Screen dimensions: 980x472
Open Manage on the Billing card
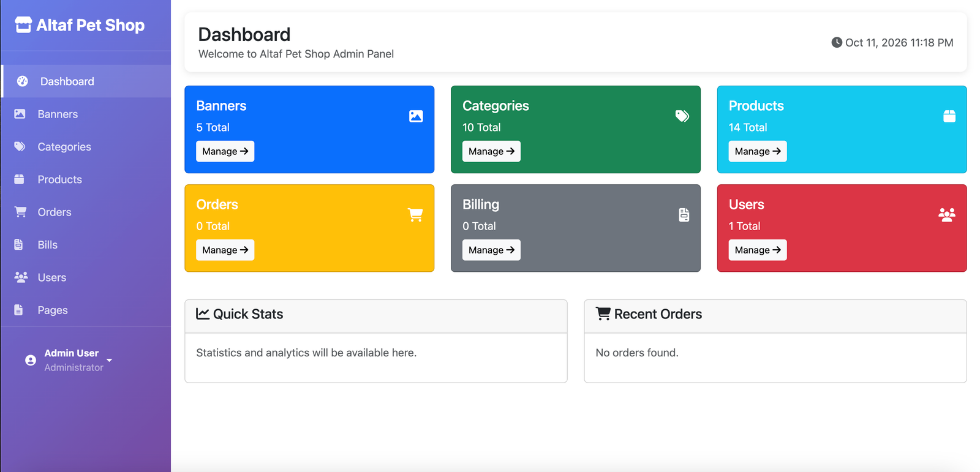click(491, 250)
